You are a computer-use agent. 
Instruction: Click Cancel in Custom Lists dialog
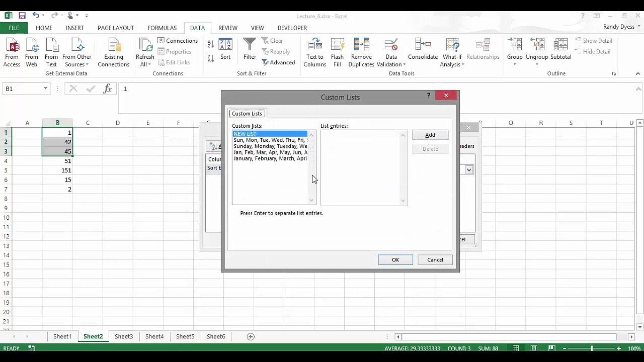coord(435,260)
